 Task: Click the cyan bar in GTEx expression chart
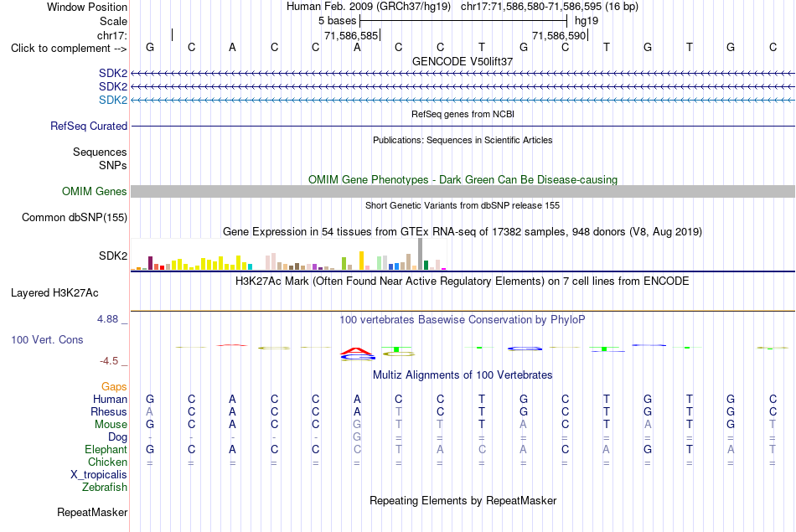[250, 266]
